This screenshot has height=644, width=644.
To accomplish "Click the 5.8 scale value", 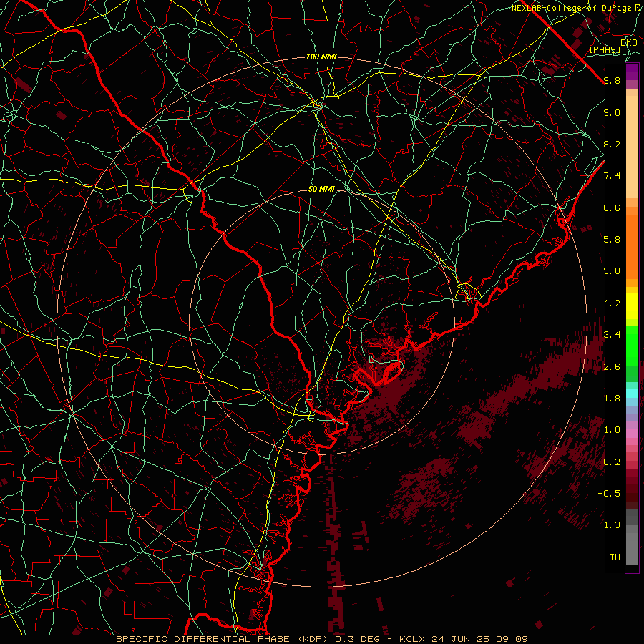I will click(x=612, y=240).
